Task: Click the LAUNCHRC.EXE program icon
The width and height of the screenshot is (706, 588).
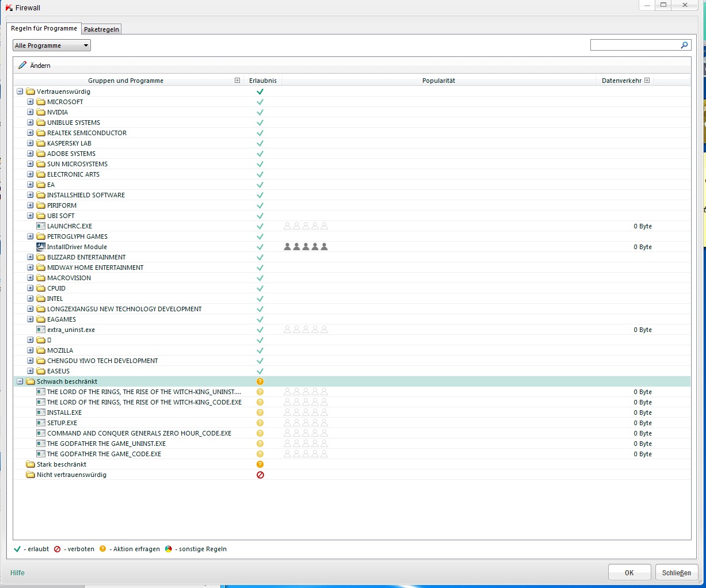Action: [41, 226]
